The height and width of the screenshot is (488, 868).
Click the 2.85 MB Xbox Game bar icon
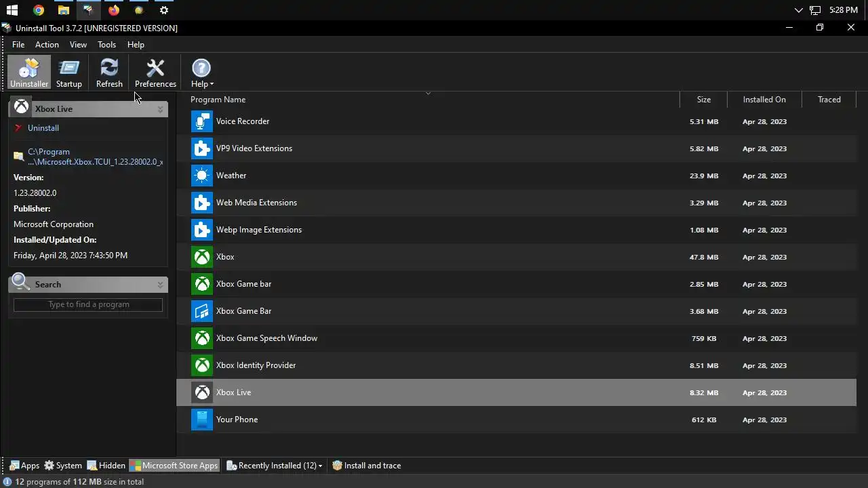click(202, 284)
